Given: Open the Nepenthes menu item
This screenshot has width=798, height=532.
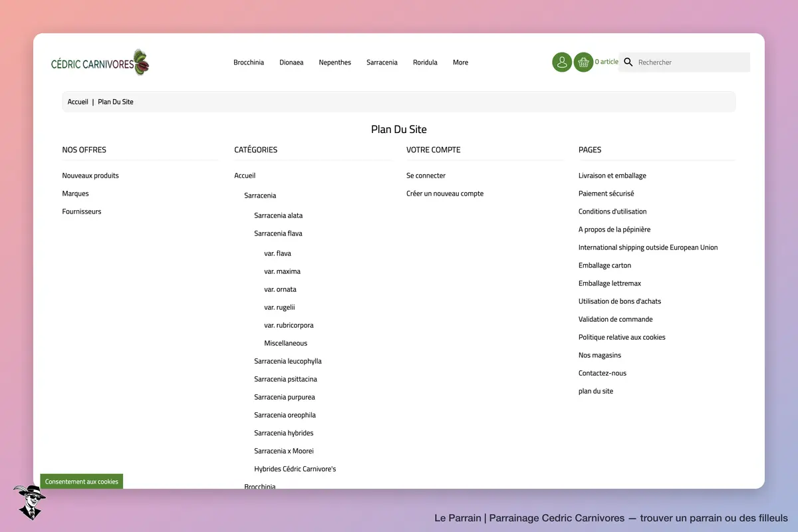Looking at the screenshot, I should [x=335, y=63].
